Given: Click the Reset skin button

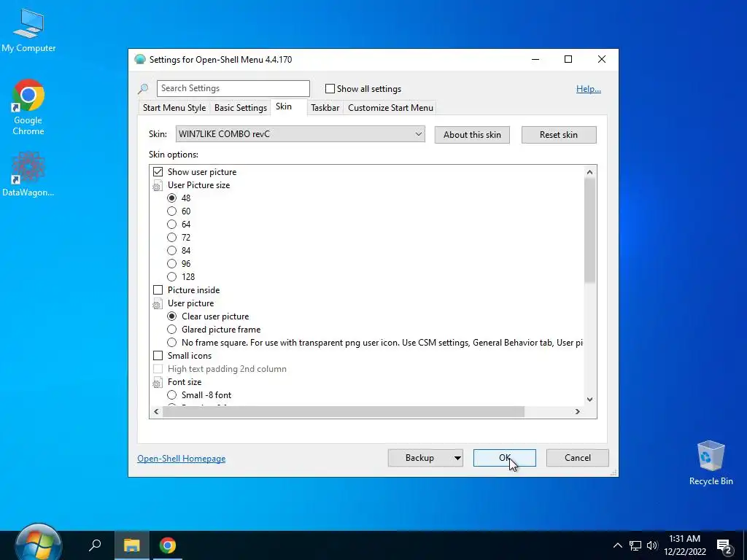Looking at the screenshot, I should coord(559,135).
